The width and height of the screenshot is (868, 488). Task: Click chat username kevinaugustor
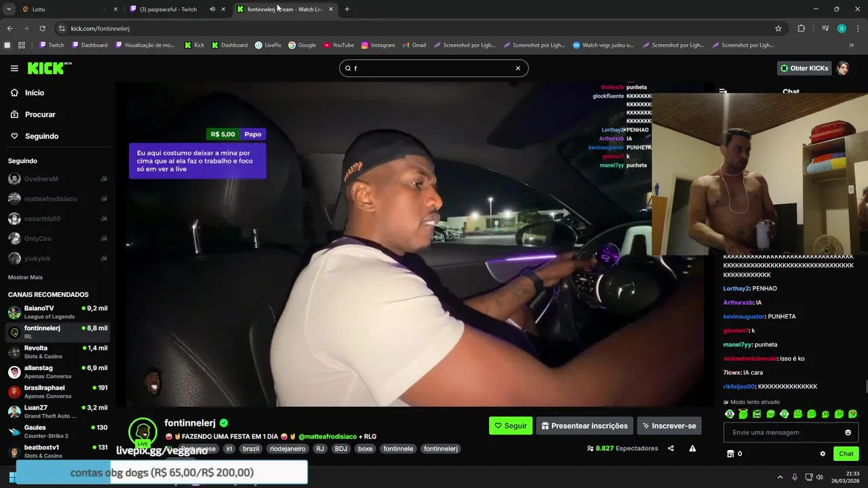[x=744, y=317]
